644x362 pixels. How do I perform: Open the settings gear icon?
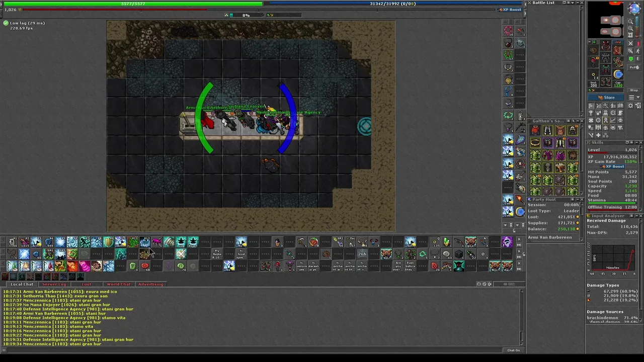tap(630, 106)
